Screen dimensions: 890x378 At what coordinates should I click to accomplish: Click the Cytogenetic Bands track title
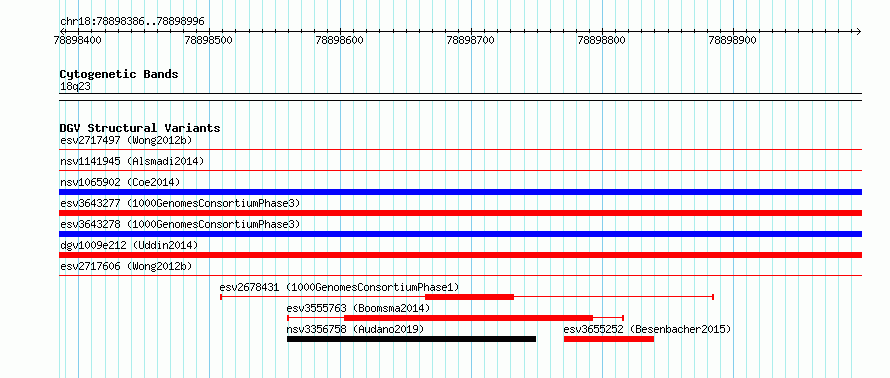point(119,74)
